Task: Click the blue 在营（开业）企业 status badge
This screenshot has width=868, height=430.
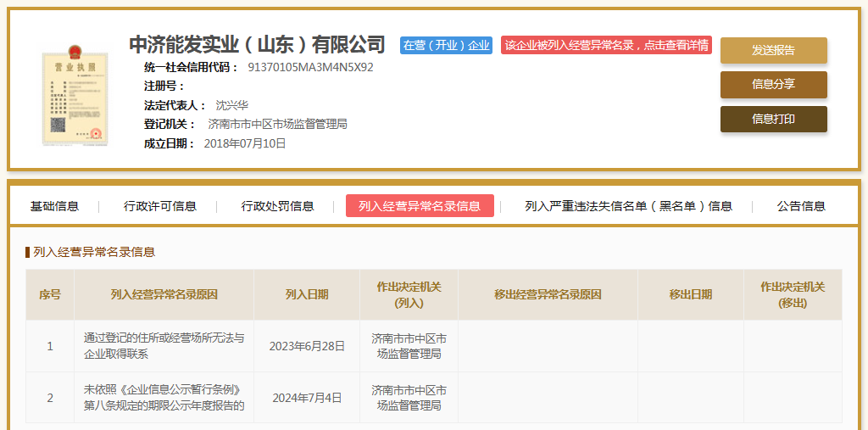Action: pyautogui.click(x=446, y=46)
